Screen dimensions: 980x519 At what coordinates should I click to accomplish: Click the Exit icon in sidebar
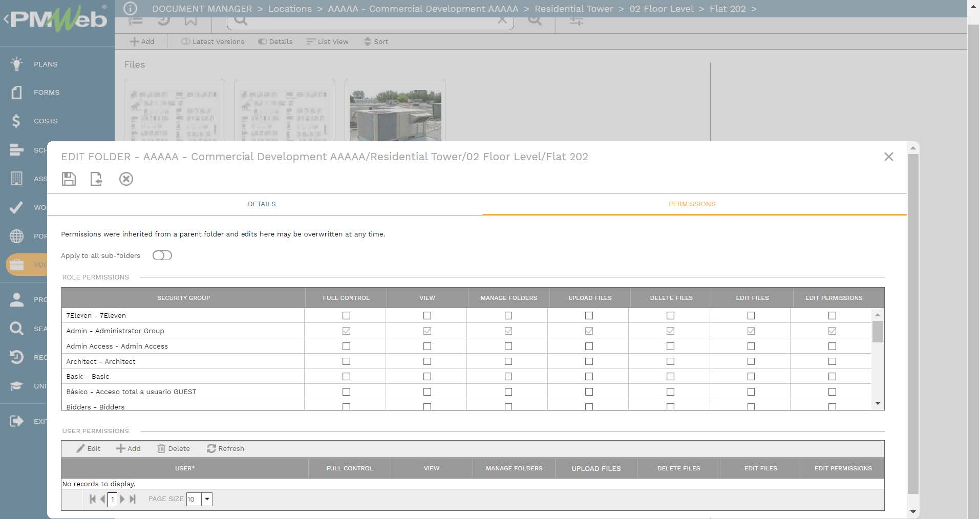(17, 421)
